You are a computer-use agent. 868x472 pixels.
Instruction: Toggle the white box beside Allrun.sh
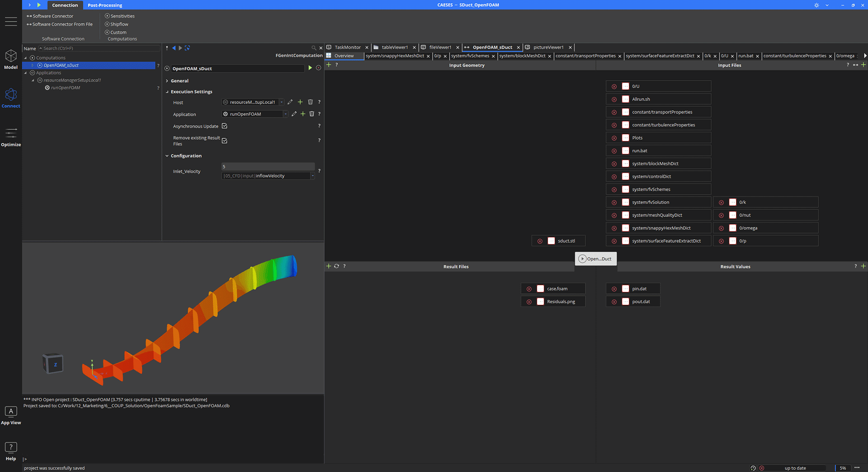point(626,99)
